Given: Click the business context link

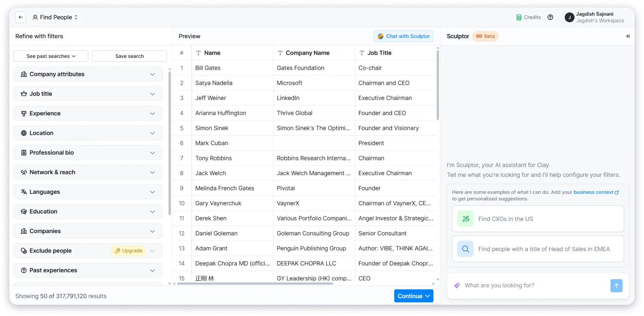Looking at the screenshot, I should click(x=596, y=192).
